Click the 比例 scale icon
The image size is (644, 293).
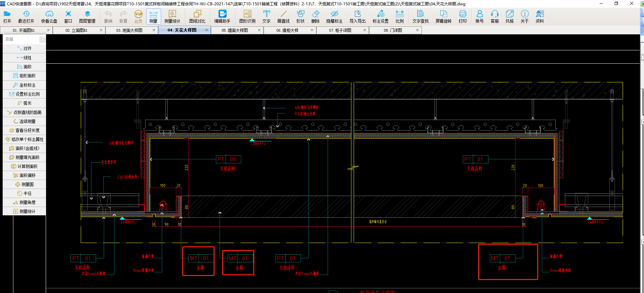click(x=399, y=16)
